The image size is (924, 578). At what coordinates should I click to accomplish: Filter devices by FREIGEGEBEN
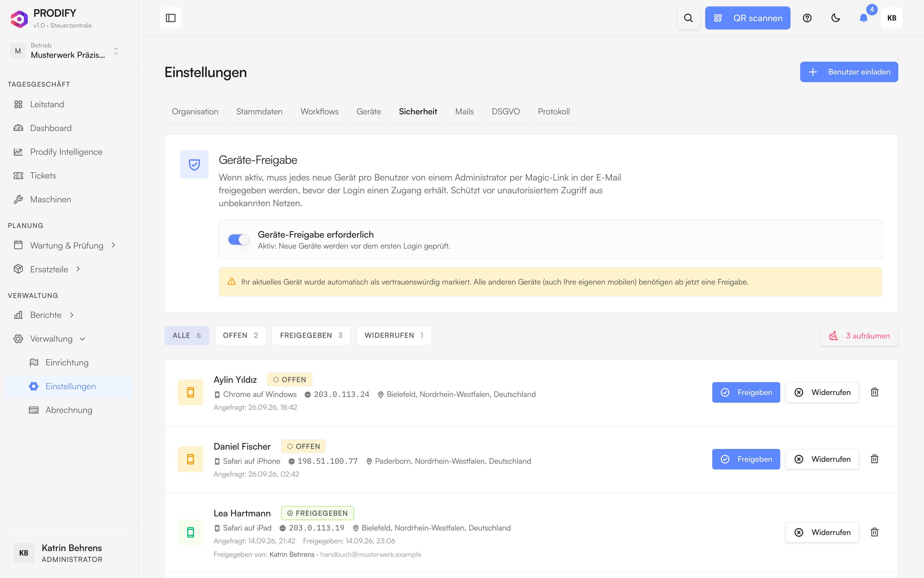(311, 335)
